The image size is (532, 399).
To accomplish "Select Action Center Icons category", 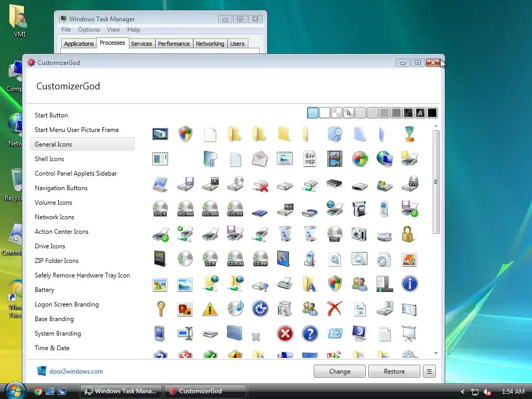I will click(61, 232).
